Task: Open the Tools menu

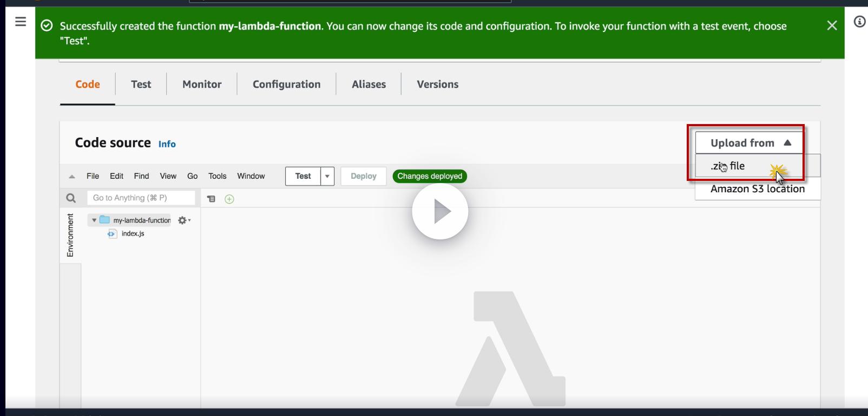Action: pos(217,176)
